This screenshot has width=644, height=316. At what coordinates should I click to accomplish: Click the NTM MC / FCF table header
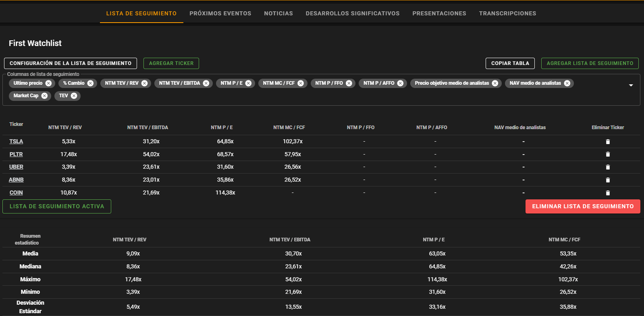click(x=289, y=128)
